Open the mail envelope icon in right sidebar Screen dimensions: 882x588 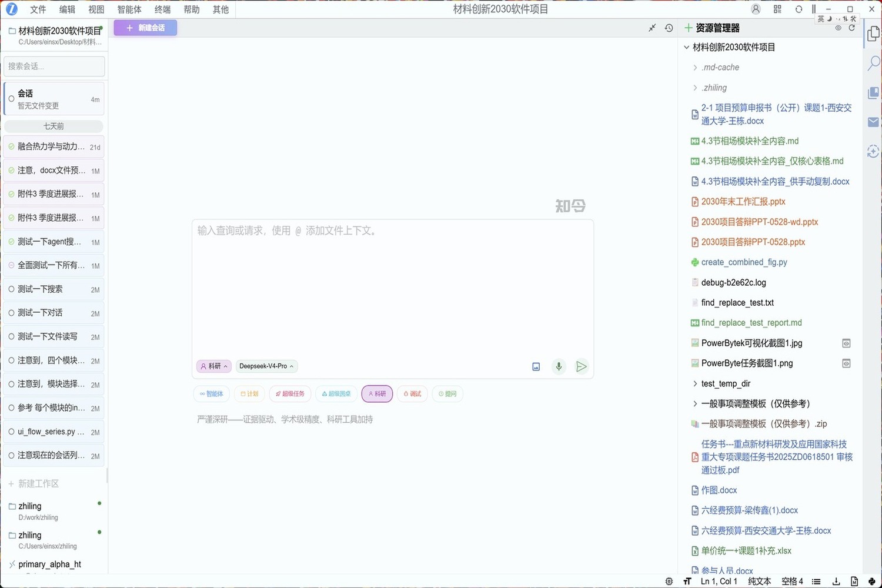873,122
